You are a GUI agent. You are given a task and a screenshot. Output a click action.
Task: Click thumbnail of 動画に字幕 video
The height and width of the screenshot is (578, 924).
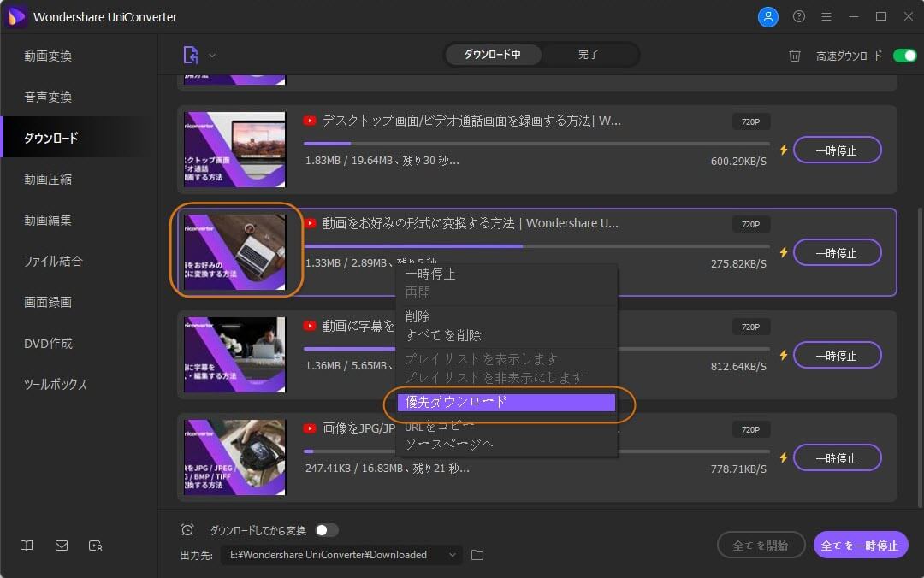point(234,355)
